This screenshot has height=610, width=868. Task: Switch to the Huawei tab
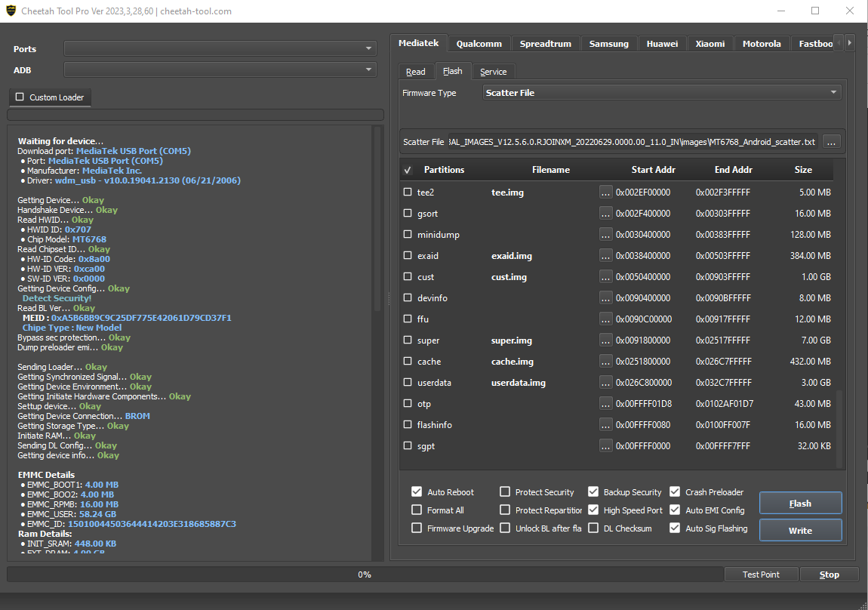pyautogui.click(x=662, y=44)
